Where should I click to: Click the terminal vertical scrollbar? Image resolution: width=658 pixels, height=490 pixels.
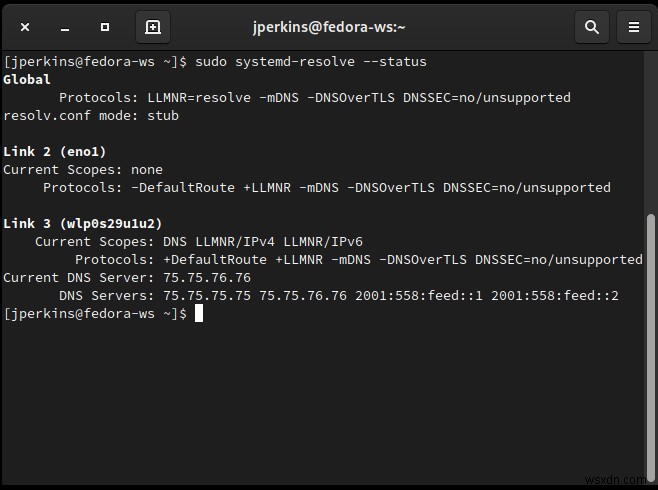pos(650,348)
